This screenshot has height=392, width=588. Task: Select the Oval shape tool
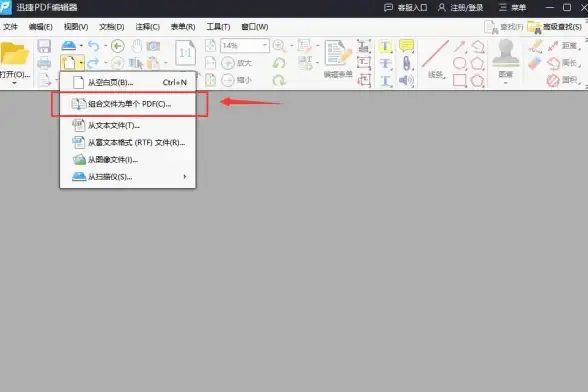point(460,63)
